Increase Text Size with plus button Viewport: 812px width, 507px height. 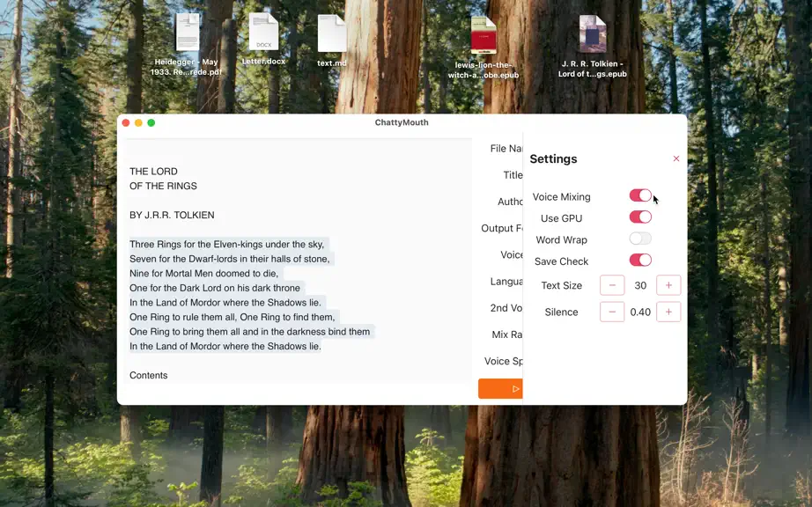668,285
